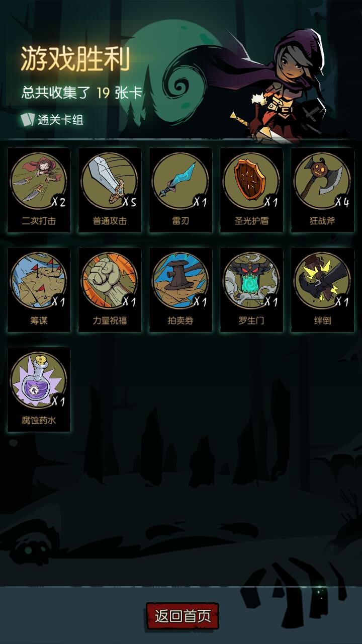
Task: Open the 筹谋 map card
Action: tap(39, 289)
